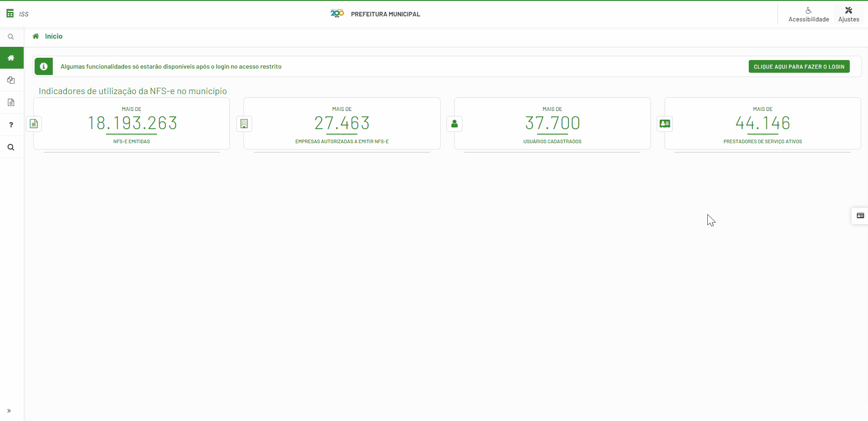Open the contact card panel on right edge
The image size is (868, 421).
pos(860,216)
